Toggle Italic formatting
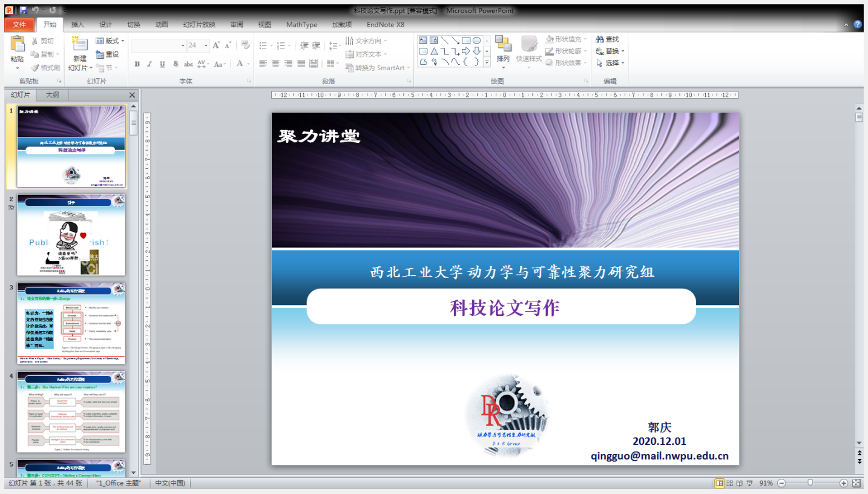 tap(150, 64)
